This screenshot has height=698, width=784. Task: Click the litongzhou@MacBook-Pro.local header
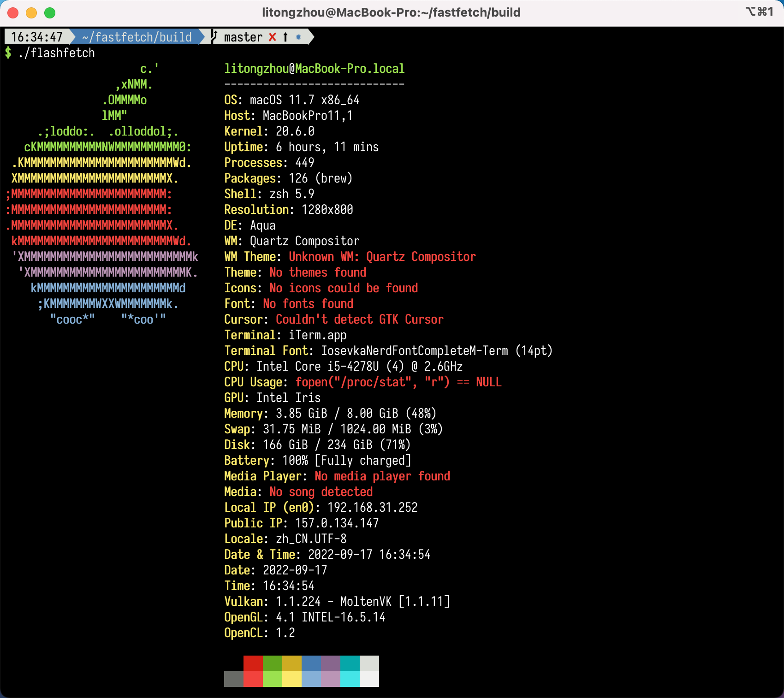[x=315, y=69]
